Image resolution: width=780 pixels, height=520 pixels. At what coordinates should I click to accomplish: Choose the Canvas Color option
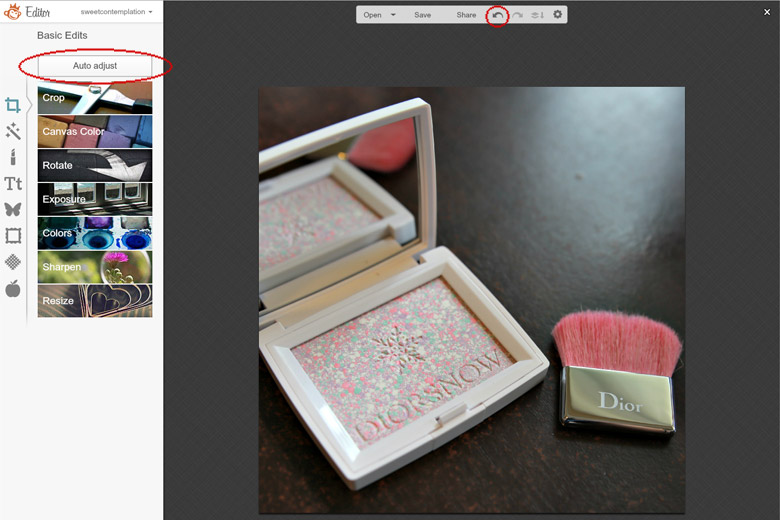pyautogui.click(x=95, y=132)
